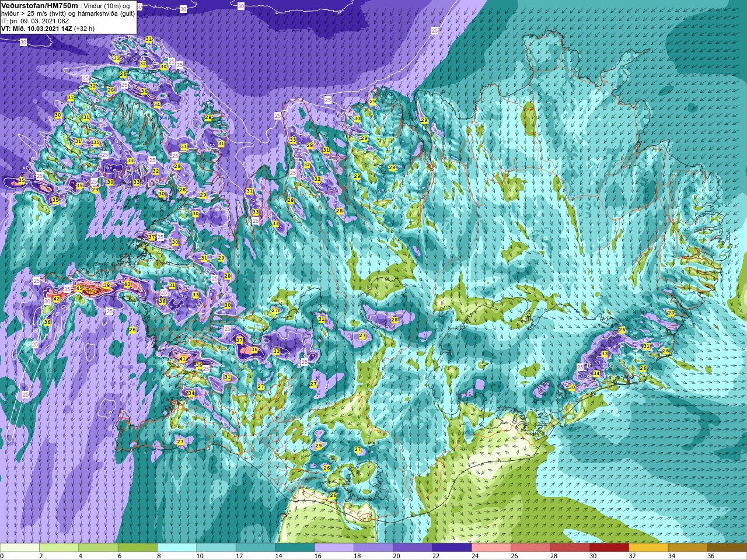The height and width of the screenshot is (560, 747).
Task: Click the legend tick label 0
Action: click(x=2, y=556)
